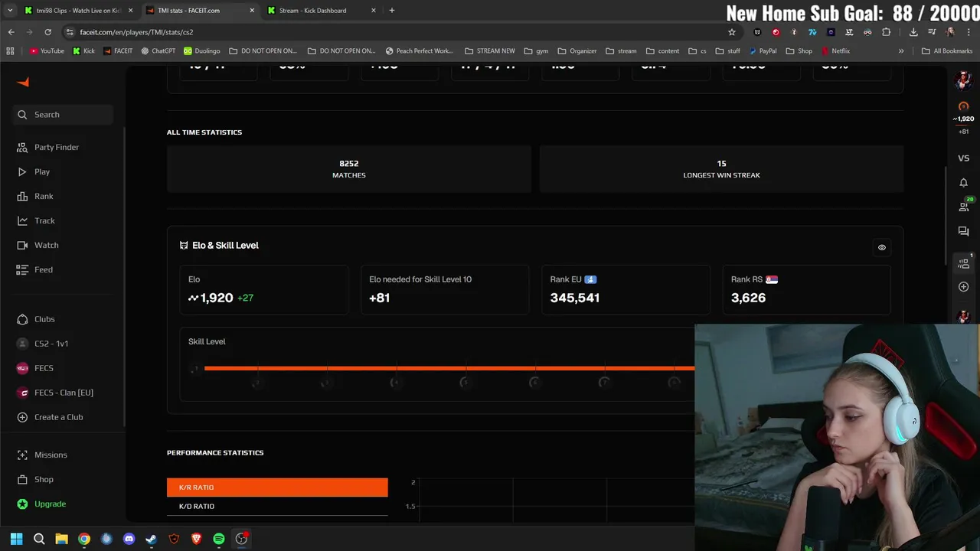Screen dimensions: 980x551
Task: Open friends list icon with badge 20
Action: [x=964, y=206]
